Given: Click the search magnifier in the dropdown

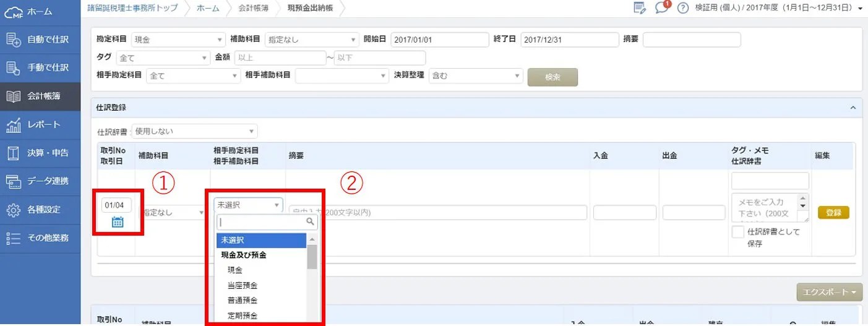Looking at the screenshot, I should [x=311, y=221].
